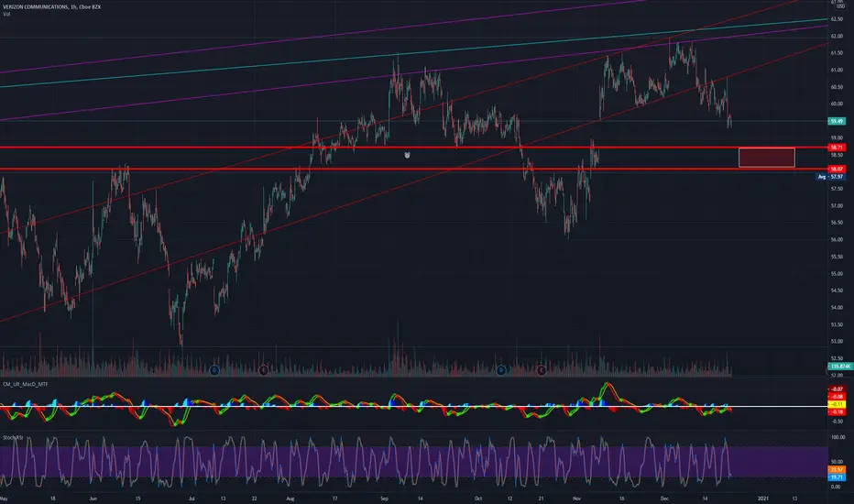Click the 58.07 red price label
The height and width of the screenshot is (504, 854).
836,169
